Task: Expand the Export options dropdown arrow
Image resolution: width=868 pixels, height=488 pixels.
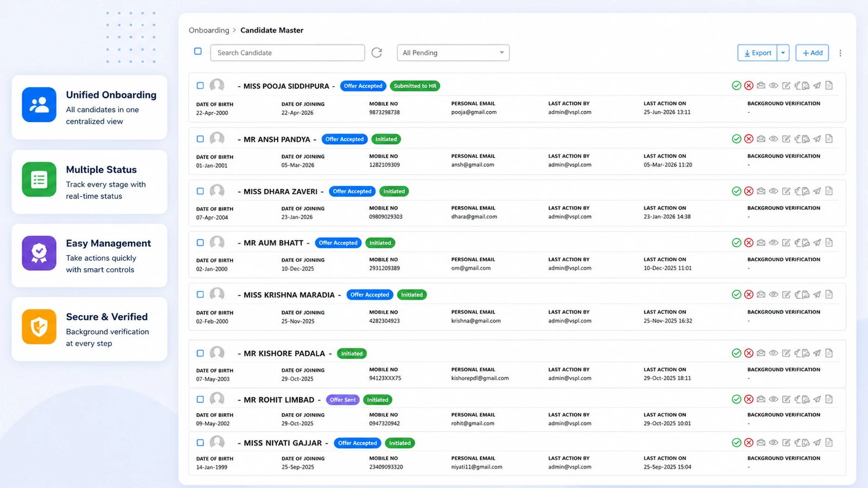Action: [783, 53]
